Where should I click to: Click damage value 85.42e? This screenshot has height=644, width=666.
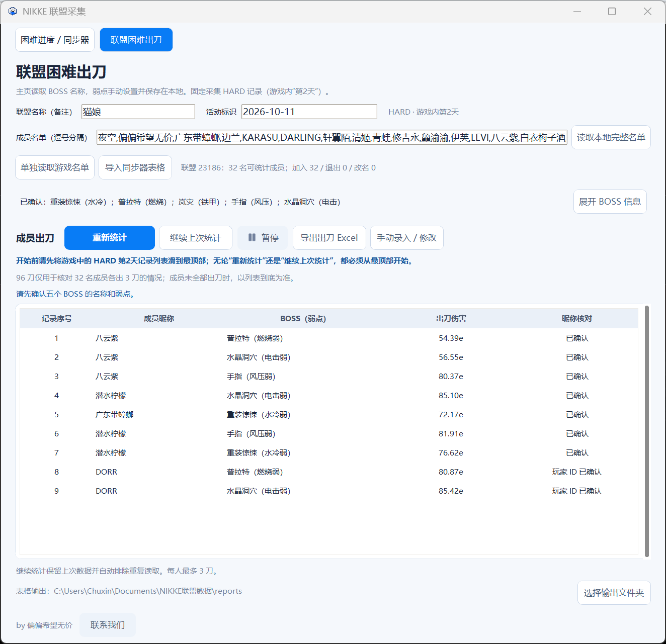[x=451, y=491]
